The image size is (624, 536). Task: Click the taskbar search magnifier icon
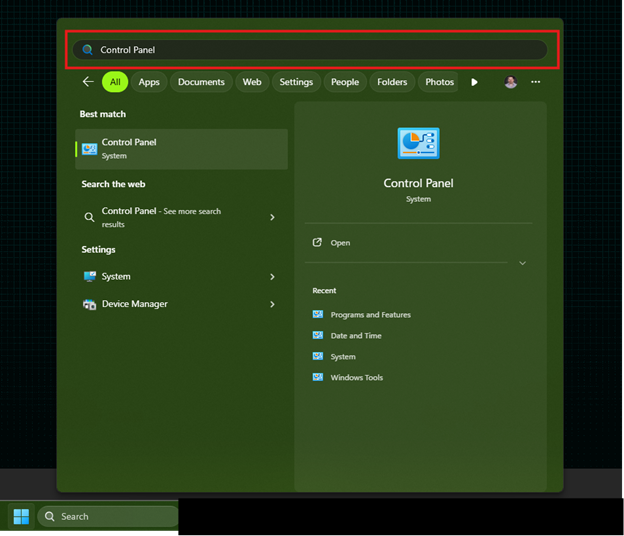click(x=50, y=517)
